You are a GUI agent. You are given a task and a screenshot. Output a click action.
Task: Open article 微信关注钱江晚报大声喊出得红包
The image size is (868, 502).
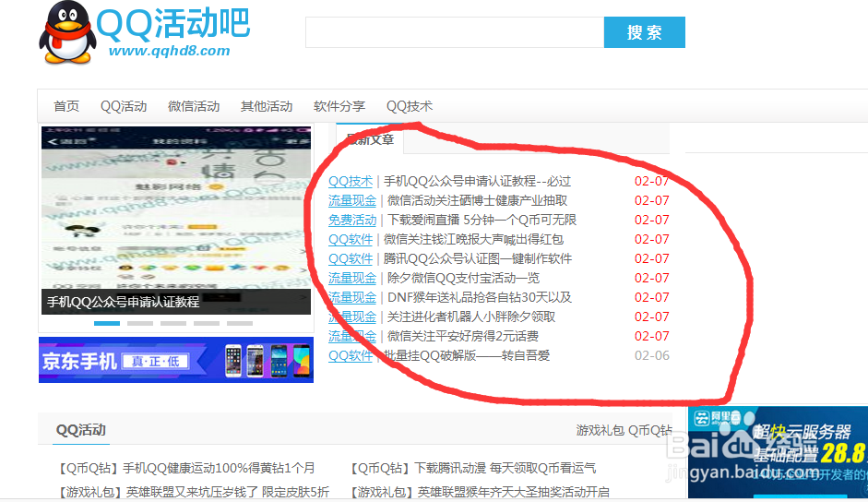tap(473, 239)
